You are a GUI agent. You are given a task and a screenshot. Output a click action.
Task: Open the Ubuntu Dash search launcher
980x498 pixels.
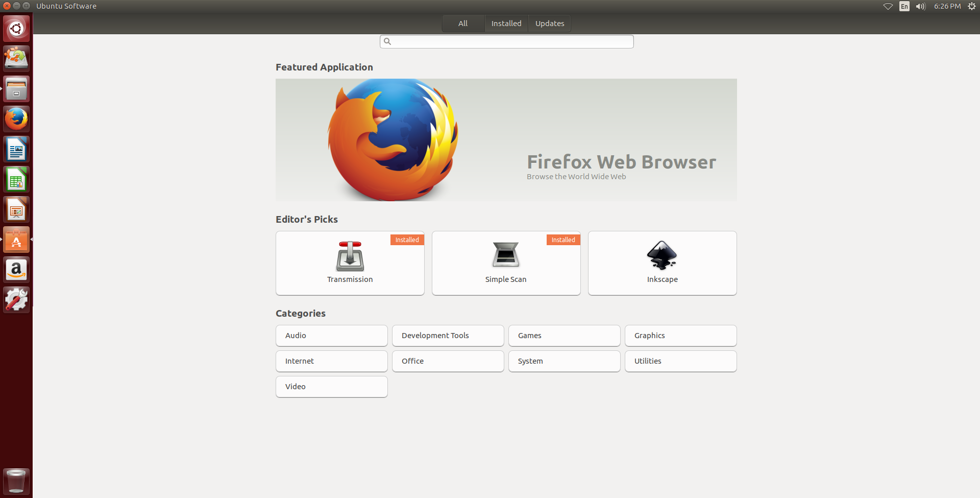[x=16, y=29]
